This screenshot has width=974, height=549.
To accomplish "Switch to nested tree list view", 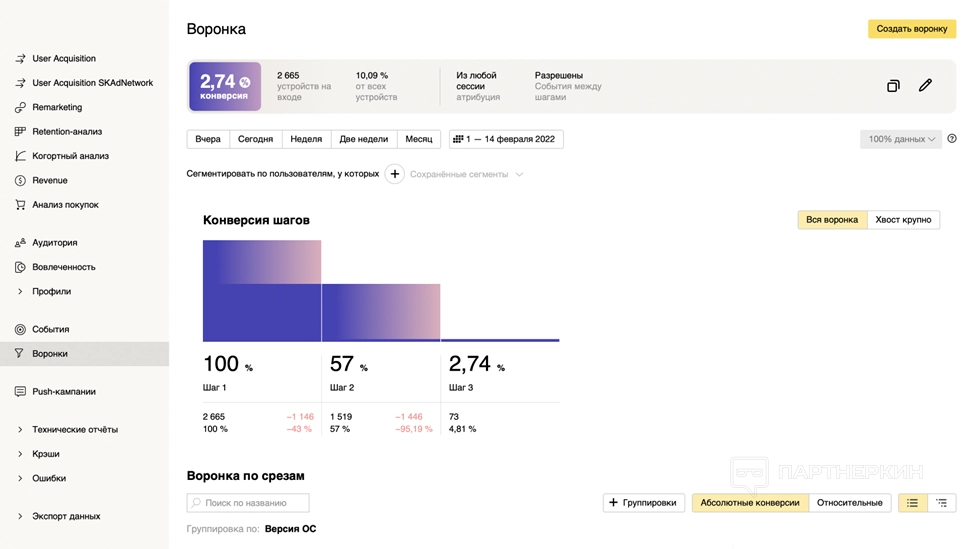I will (941, 503).
